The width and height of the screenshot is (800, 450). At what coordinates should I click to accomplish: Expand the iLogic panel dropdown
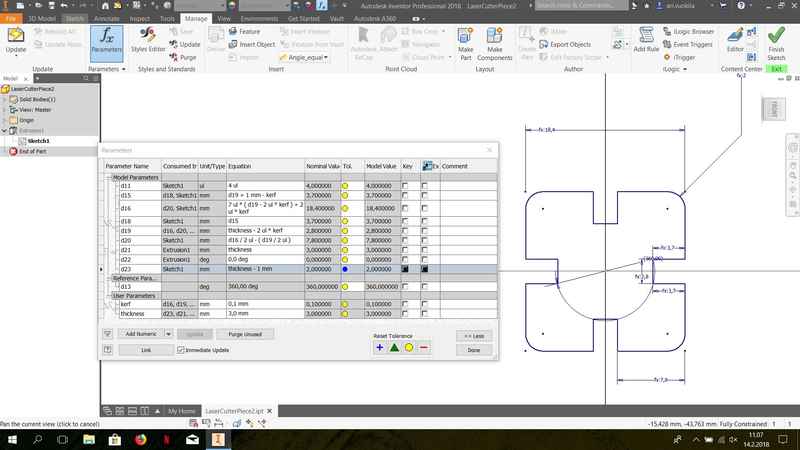pyautogui.click(x=685, y=69)
